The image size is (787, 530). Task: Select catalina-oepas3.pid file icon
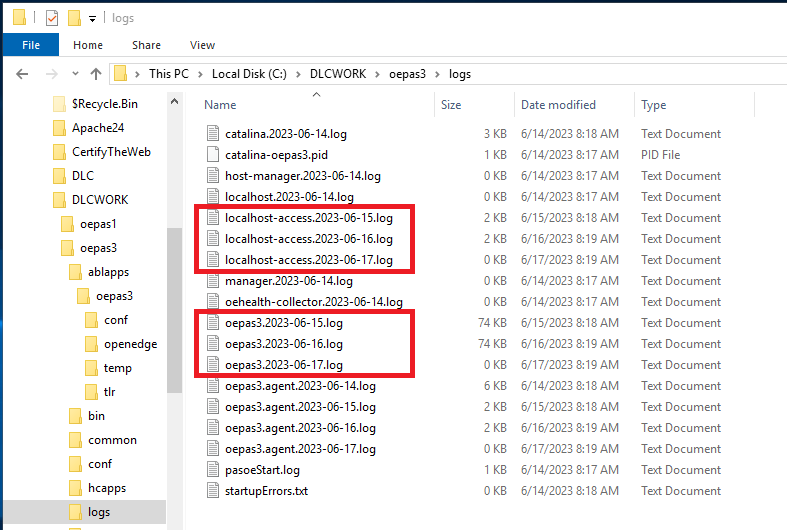click(213, 155)
